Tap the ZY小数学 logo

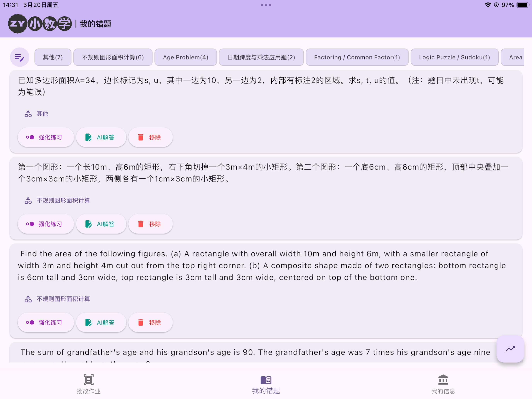40,24
